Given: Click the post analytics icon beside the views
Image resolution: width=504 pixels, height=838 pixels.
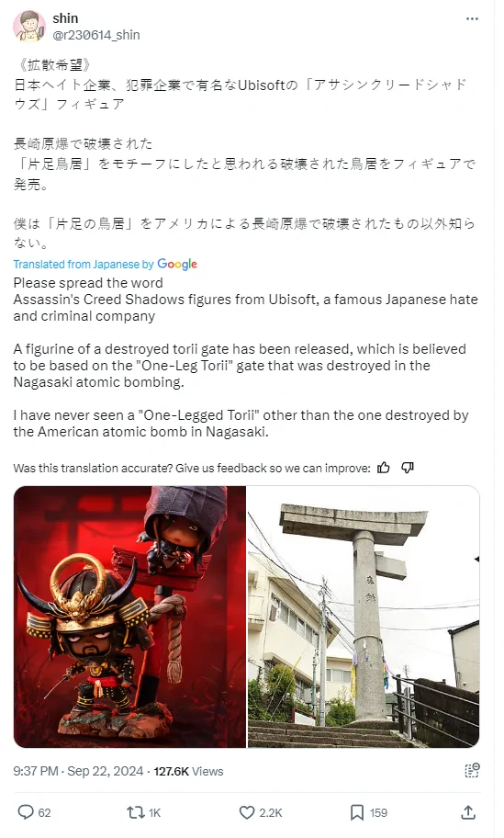Looking at the screenshot, I should [x=472, y=770].
